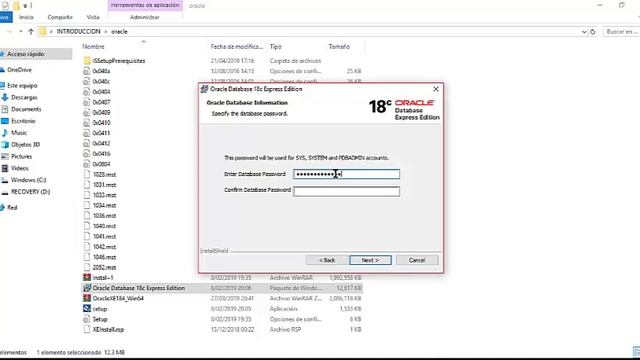Select OneDrive in the navigation pane

[x=19, y=70]
